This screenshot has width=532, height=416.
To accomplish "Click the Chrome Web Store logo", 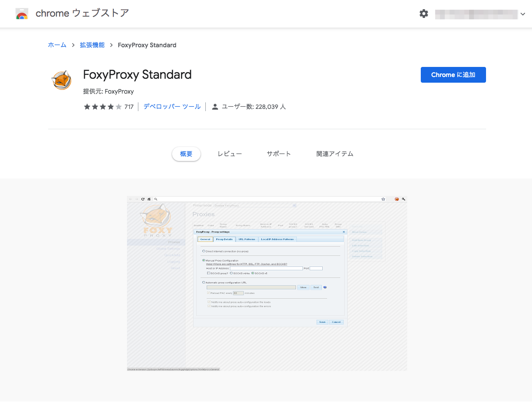I will click(22, 14).
